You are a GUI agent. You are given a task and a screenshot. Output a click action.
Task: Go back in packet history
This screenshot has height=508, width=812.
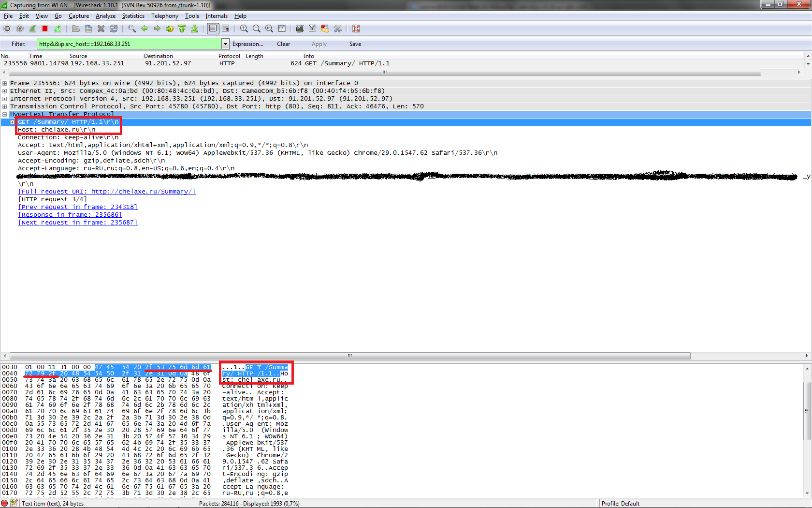point(144,29)
